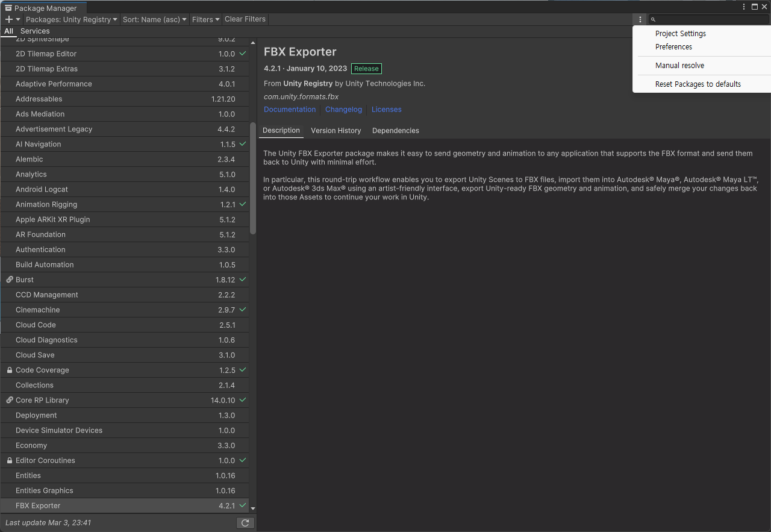Expand the Sort: Name (asc) dropdown
771x532 pixels.
click(154, 19)
